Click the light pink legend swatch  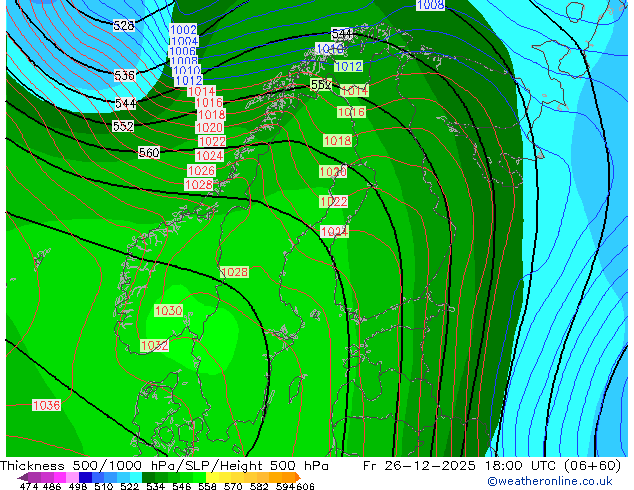(72, 477)
